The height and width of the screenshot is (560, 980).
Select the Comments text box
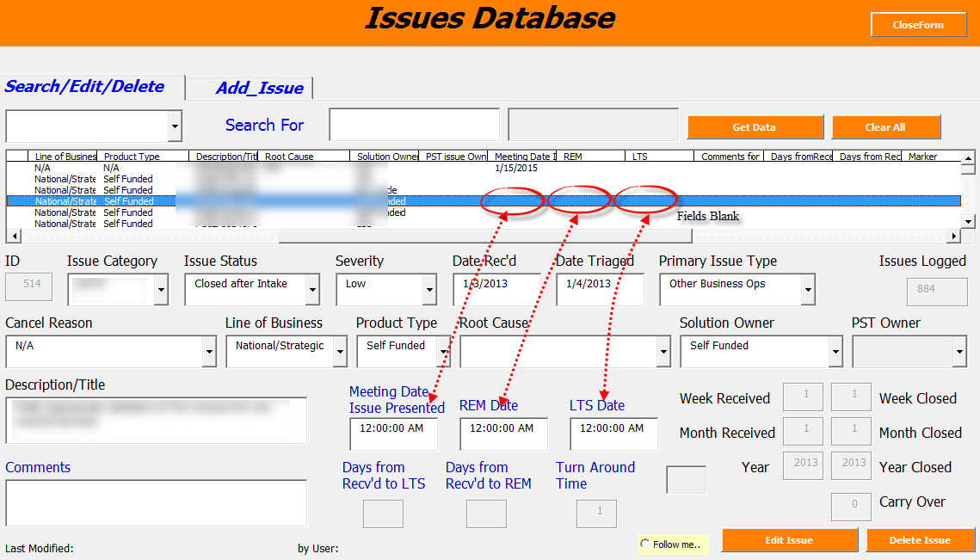[x=156, y=502]
